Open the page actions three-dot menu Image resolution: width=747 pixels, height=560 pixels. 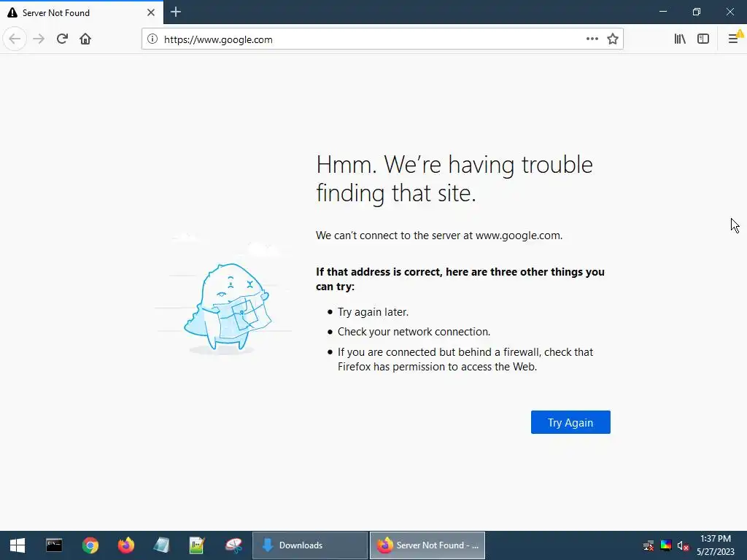coord(592,39)
